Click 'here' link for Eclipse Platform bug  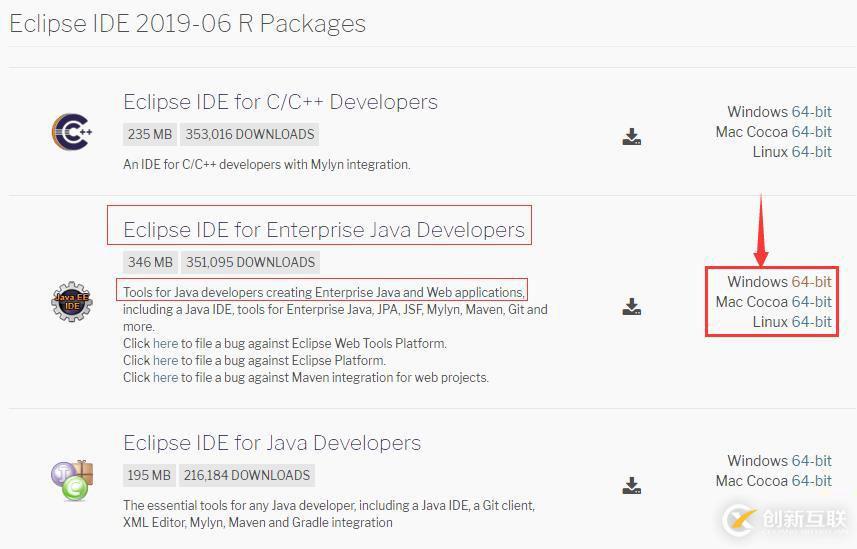(165, 361)
